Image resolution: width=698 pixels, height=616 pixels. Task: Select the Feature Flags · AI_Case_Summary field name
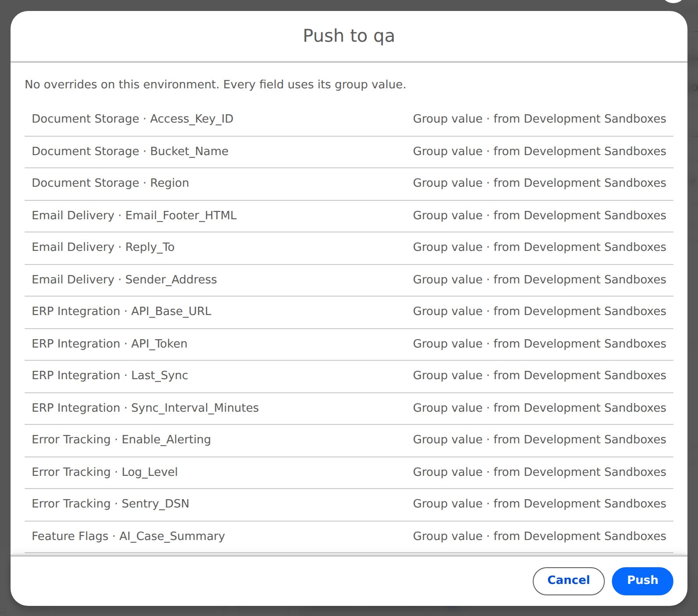coord(128,536)
